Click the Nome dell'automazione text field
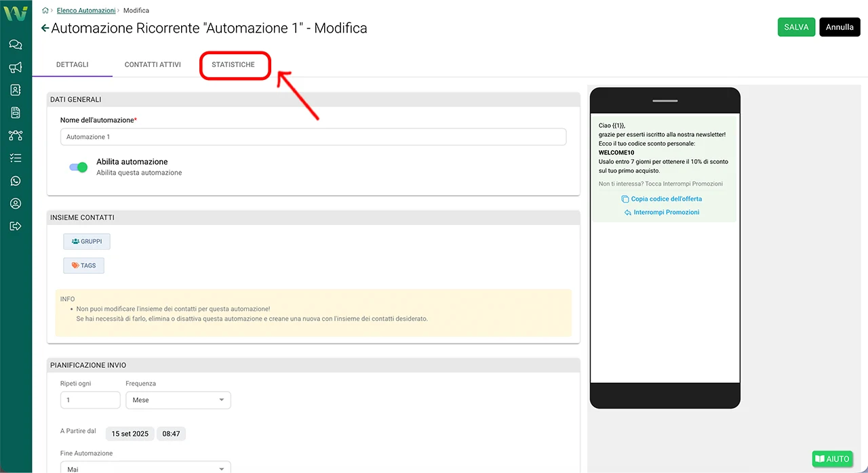The image size is (868, 473). [x=313, y=137]
